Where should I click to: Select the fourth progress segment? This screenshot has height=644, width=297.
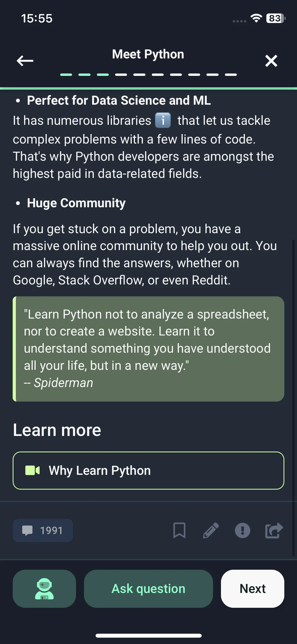[x=121, y=75]
